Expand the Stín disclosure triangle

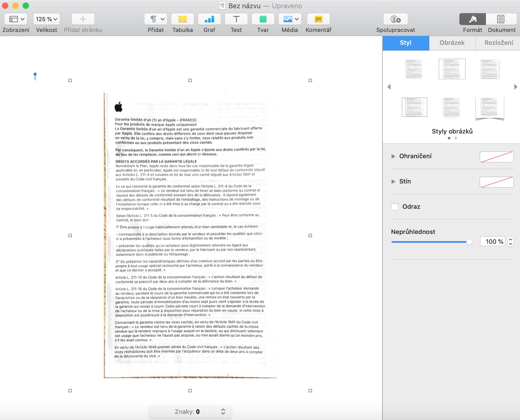pos(393,181)
